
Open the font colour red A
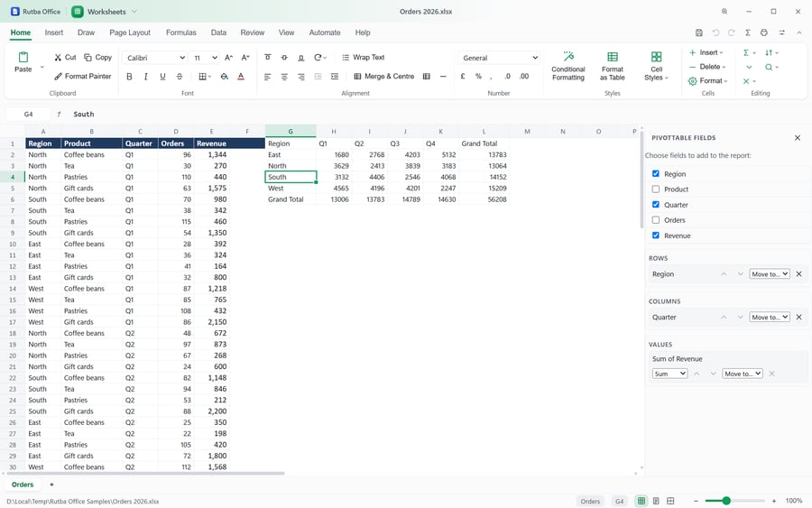[241, 77]
